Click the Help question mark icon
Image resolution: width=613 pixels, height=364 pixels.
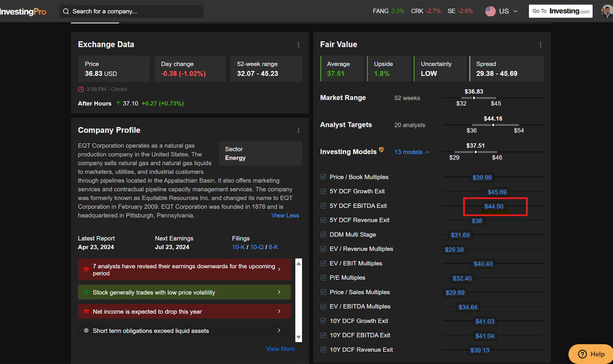click(582, 354)
